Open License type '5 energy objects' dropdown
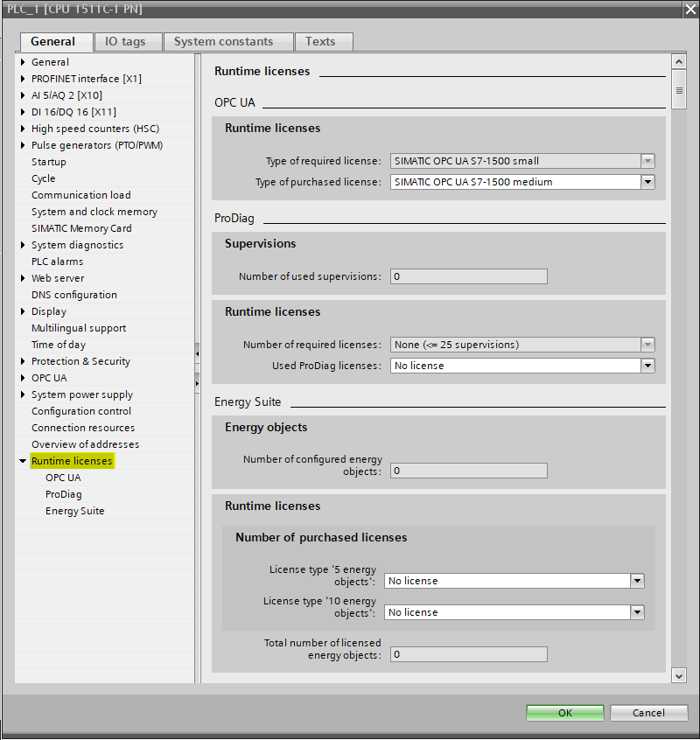Viewport: 700px width, 740px height. (x=637, y=581)
